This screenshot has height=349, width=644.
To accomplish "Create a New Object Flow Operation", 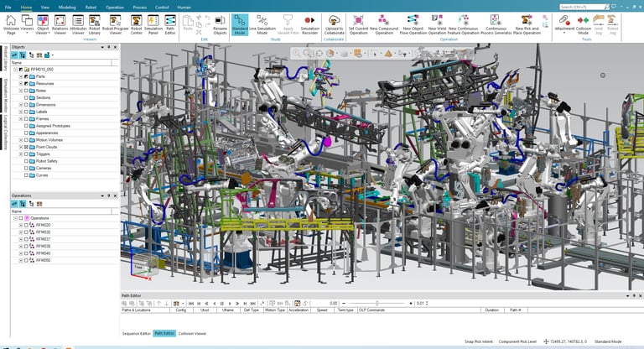I will (413, 24).
